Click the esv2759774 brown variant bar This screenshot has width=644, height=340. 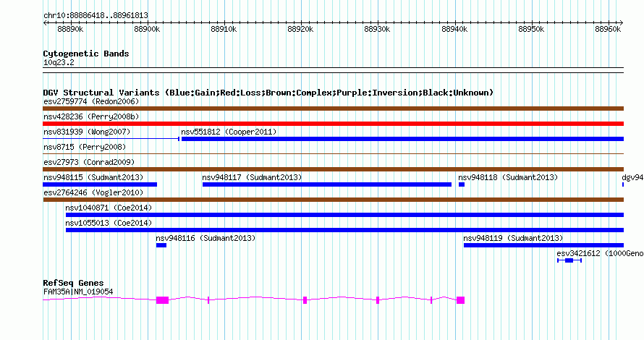pos(333,109)
